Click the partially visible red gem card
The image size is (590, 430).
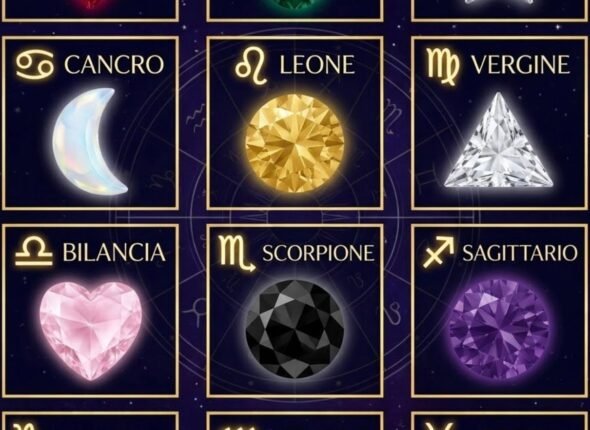point(90,10)
